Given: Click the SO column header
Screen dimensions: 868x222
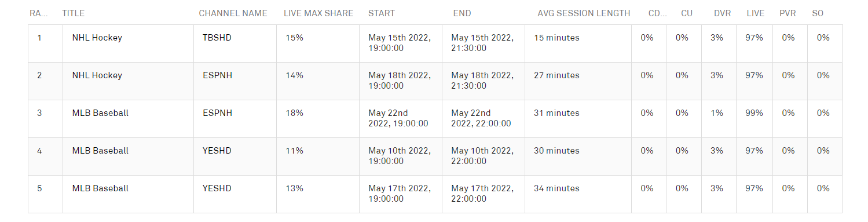Looking at the screenshot, I should click(818, 13).
